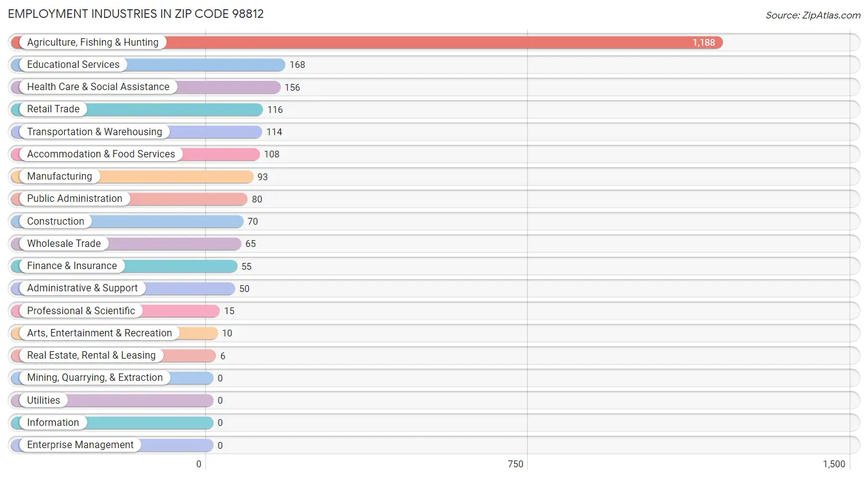Screen dimensions: 868x479
Task: Click the 'Retail Trade' label
Action: click(53, 109)
